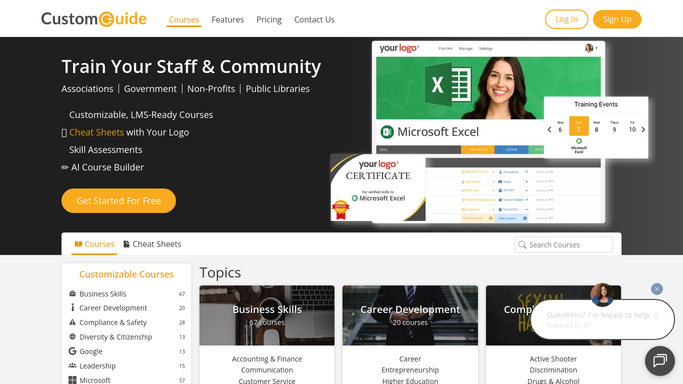The image size is (683, 384).
Task: Select the Google category icon
Action: 72,351
